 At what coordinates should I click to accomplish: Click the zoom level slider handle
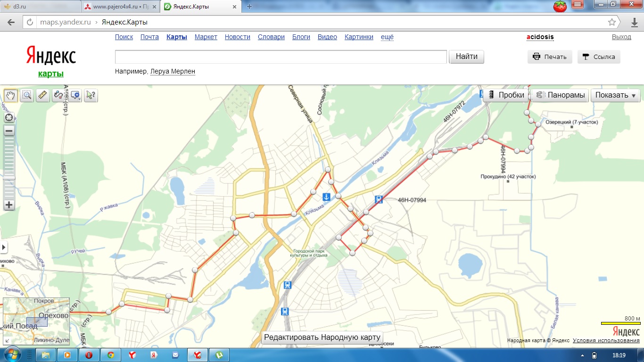pos(8,178)
